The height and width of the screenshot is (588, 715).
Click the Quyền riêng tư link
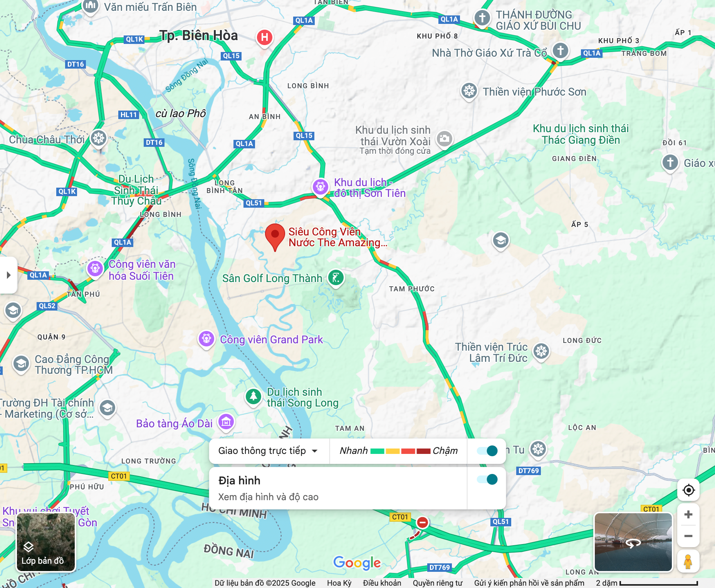pyautogui.click(x=438, y=583)
